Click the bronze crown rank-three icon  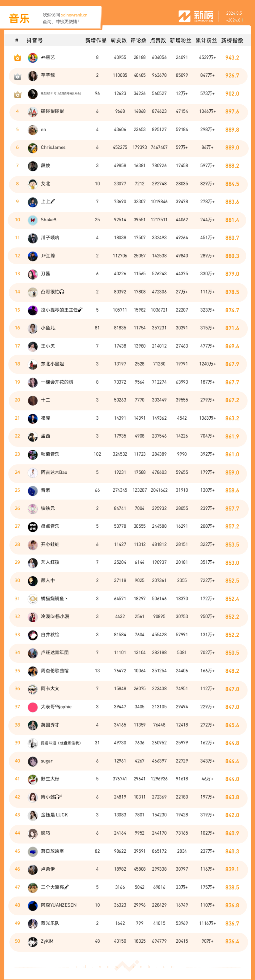coord(17,94)
